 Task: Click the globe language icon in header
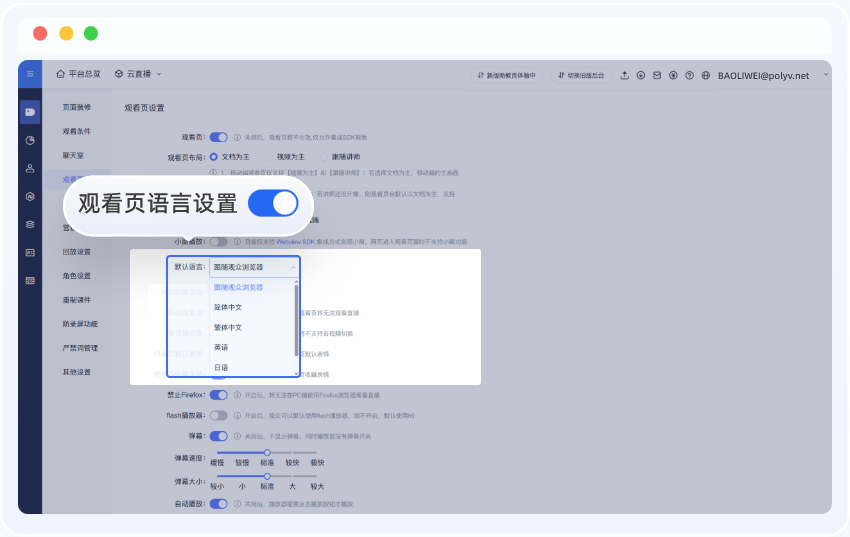click(x=705, y=75)
